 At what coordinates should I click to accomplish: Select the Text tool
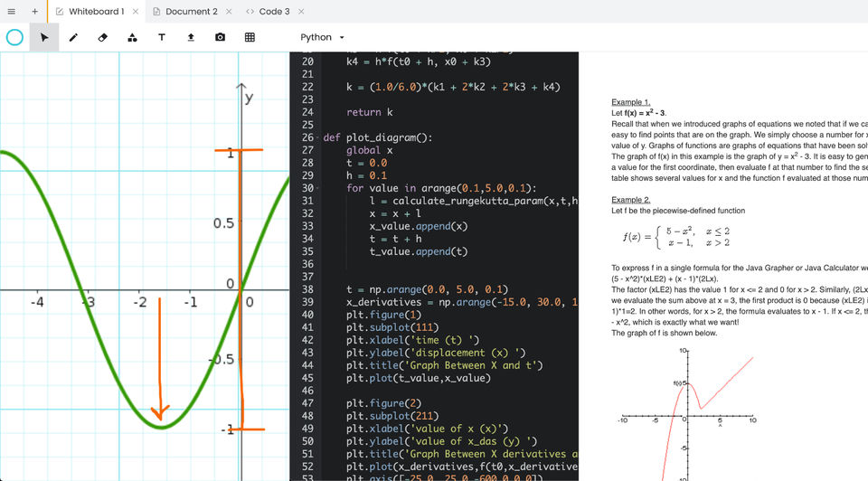pos(162,37)
